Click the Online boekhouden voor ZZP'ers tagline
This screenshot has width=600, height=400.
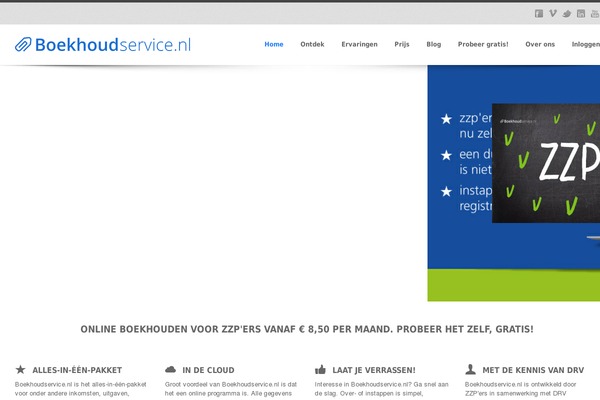pos(307,329)
